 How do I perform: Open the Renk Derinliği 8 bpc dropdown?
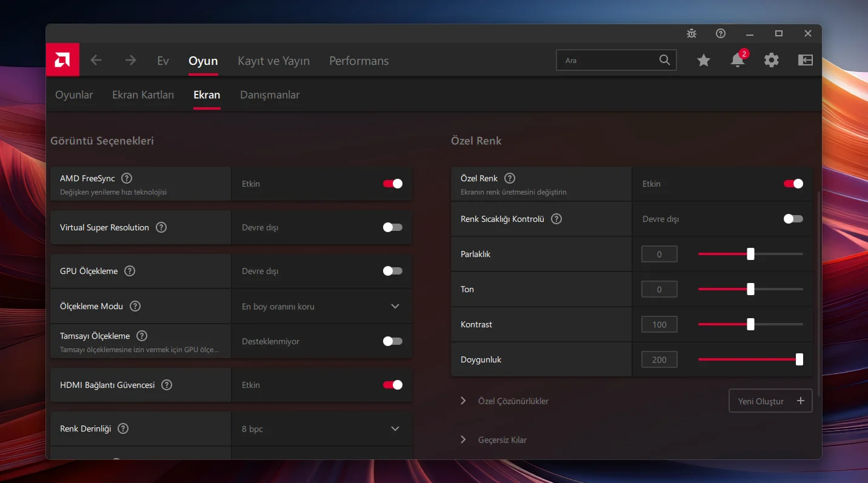321,428
